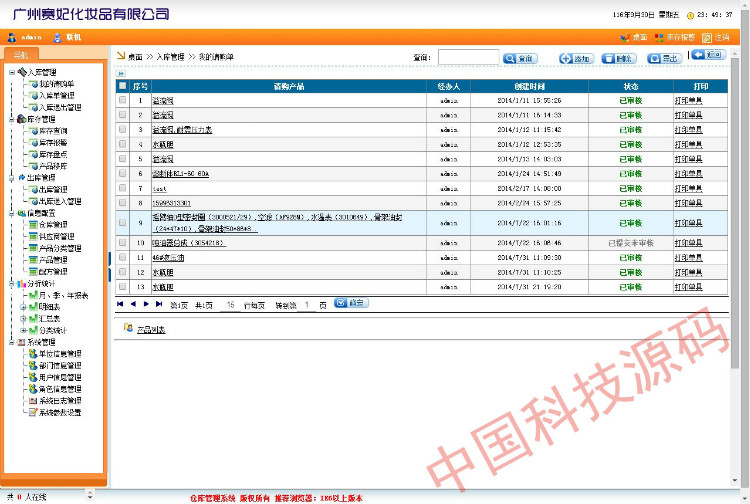The width and height of the screenshot is (750, 504).
Task: Check the checkbox for row 10
Action: click(123, 242)
